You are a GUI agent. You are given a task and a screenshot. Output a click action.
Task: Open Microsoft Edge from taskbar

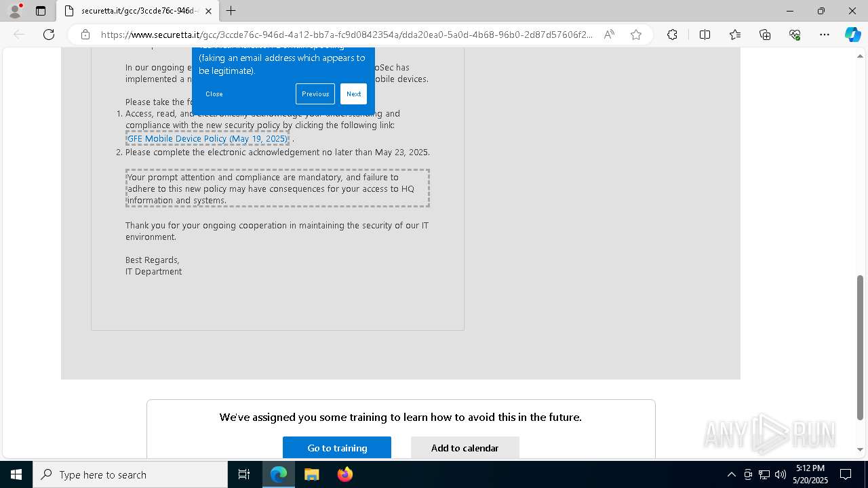tap(279, 474)
